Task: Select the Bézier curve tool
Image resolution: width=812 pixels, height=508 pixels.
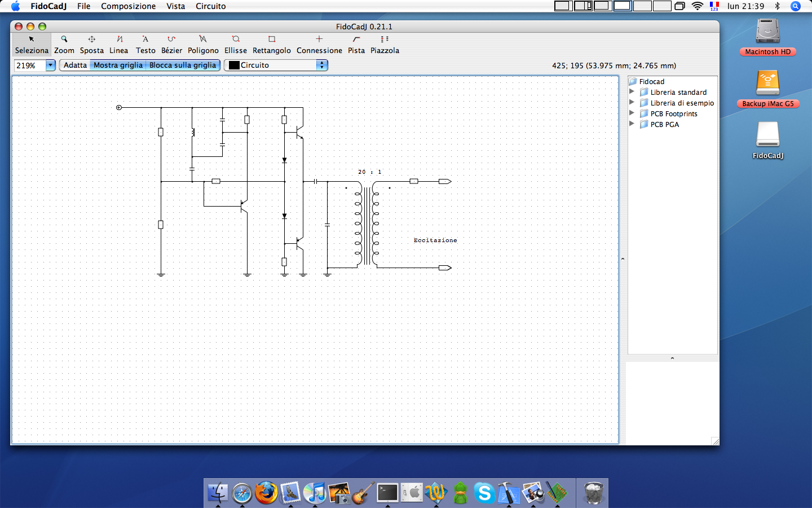Action: [172, 44]
